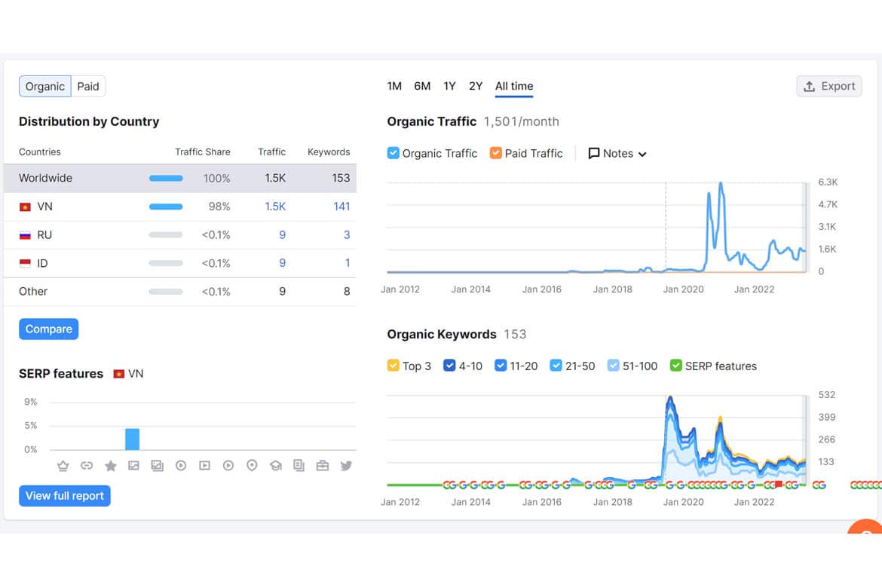
Task: Click the map pin Local pack SERP icon
Action: point(252,465)
